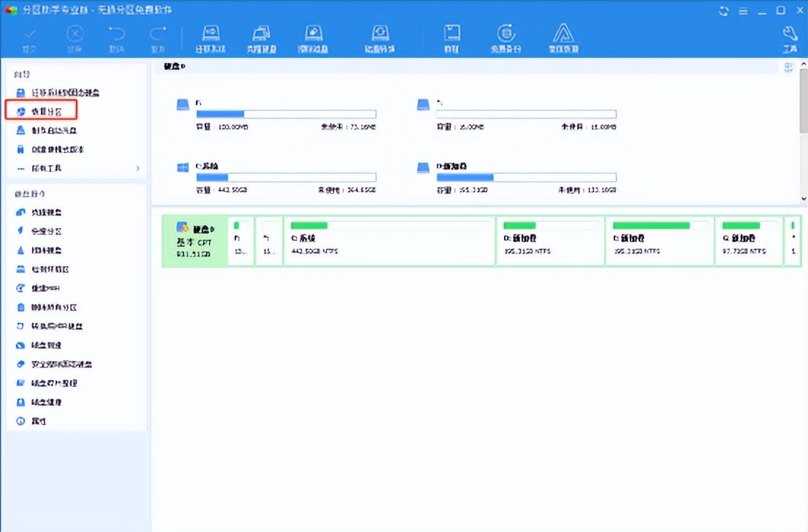The image size is (808, 532).
Task: Click the 教程 (Tutorial) toolbar icon
Action: tap(452, 38)
